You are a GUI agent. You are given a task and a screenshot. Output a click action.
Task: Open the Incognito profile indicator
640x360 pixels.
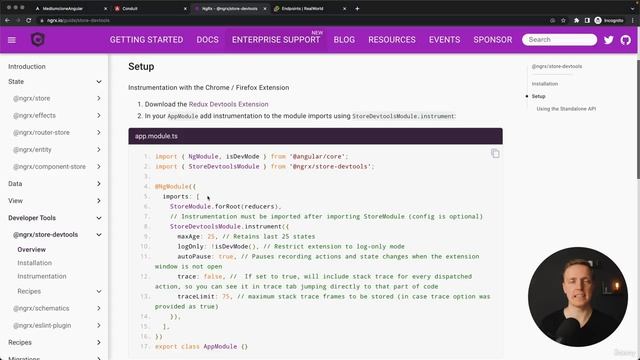609,20
